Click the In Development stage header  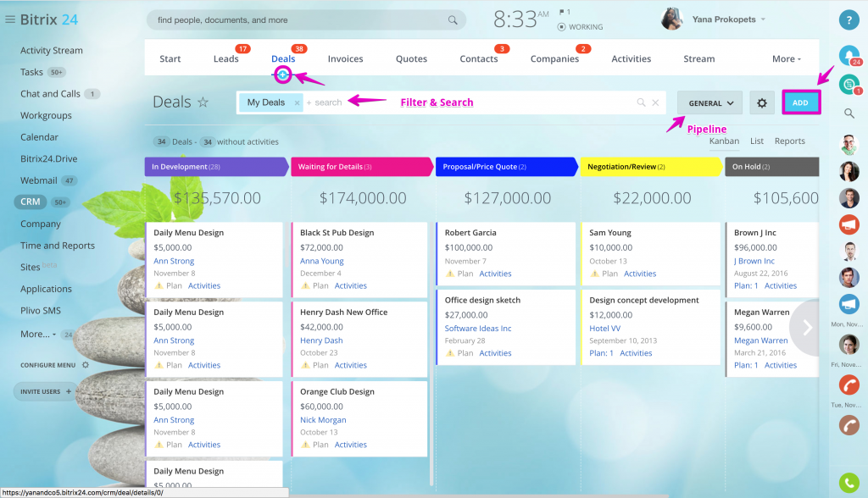tap(216, 167)
